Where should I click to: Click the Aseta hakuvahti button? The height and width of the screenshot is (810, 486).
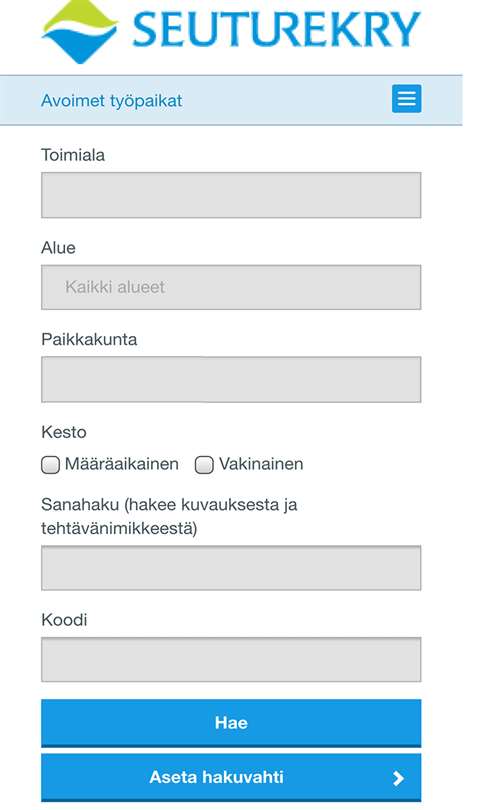coord(231,777)
